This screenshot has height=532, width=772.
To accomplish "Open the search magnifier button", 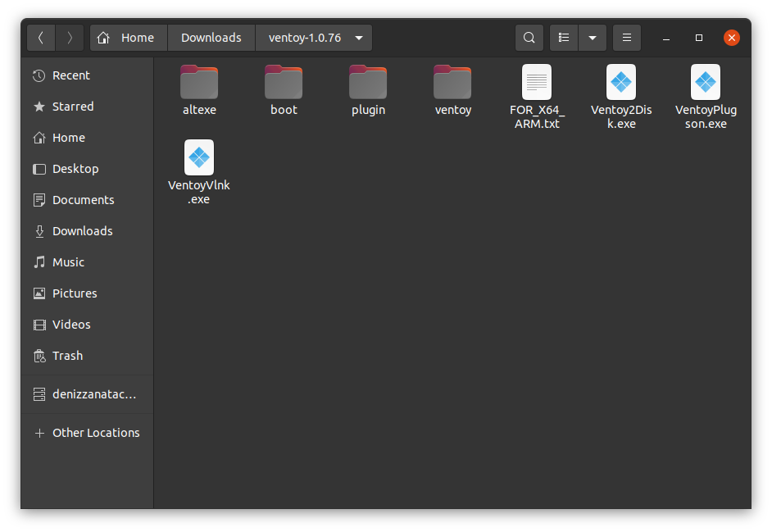I will coord(529,38).
